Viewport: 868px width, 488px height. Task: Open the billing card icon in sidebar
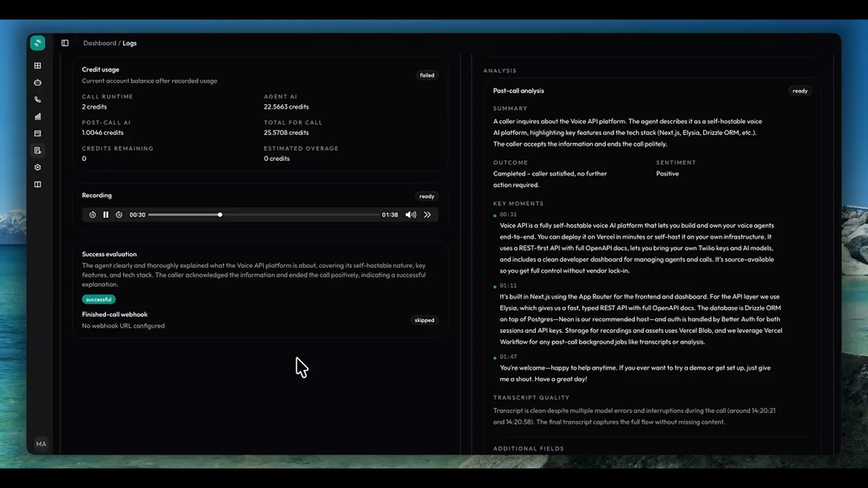[x=37, y=133]
